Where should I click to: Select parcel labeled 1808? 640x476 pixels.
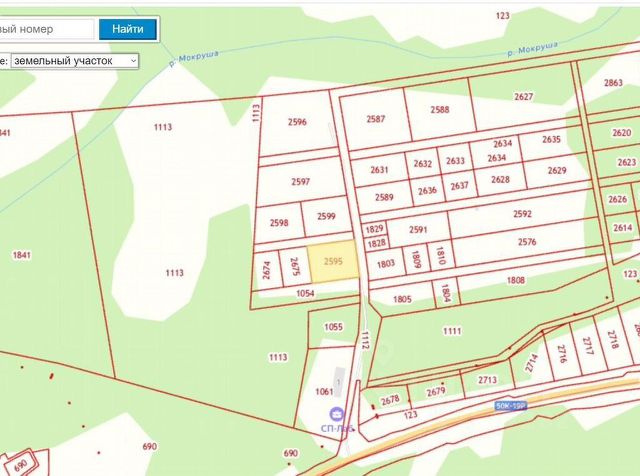pos(516,280)
